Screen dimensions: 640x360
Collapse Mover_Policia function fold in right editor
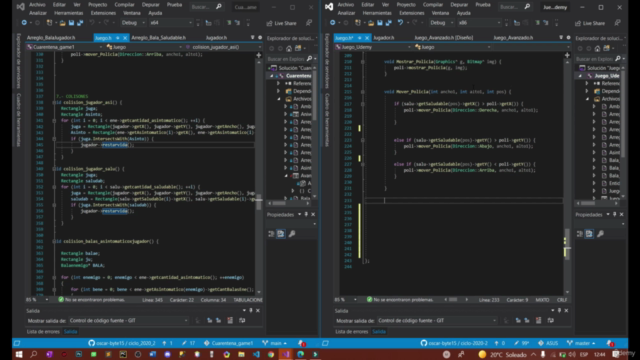[362, 92]
